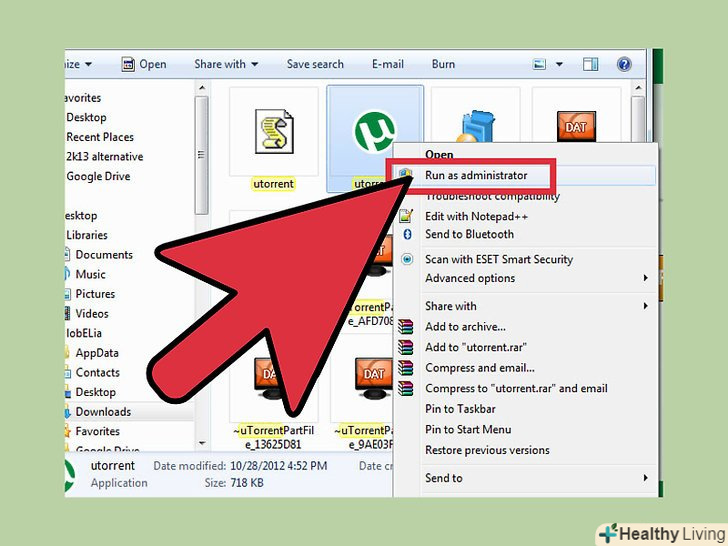Select Edit with Notepad++

[476, 216]
